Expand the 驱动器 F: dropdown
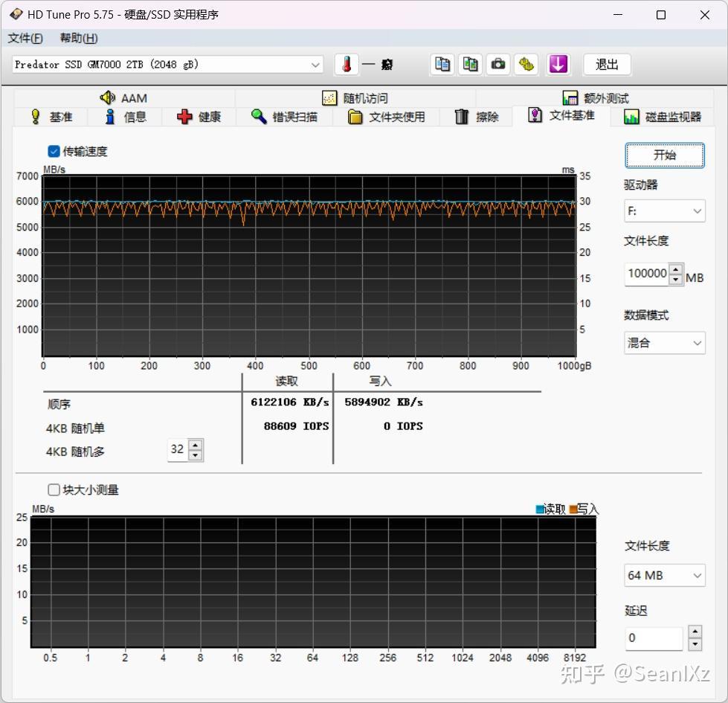 coord(664,211)
